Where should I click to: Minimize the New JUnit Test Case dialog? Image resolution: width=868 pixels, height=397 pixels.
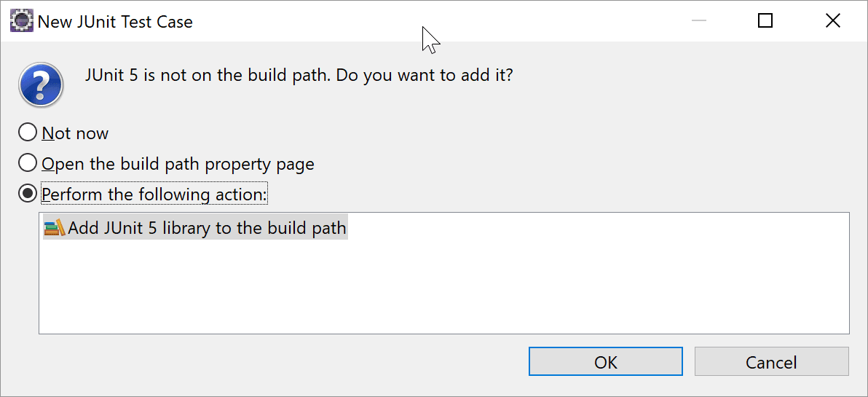[699, 21]
